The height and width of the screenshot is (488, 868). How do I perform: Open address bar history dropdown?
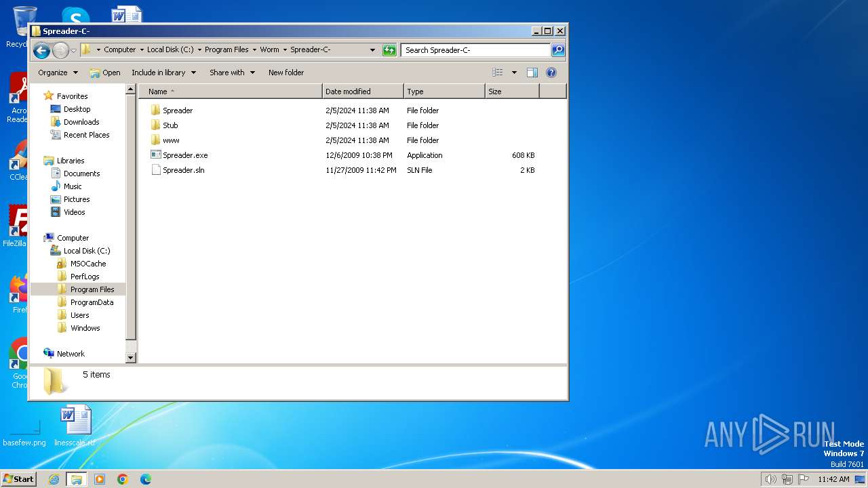click(x=372, y=50)
